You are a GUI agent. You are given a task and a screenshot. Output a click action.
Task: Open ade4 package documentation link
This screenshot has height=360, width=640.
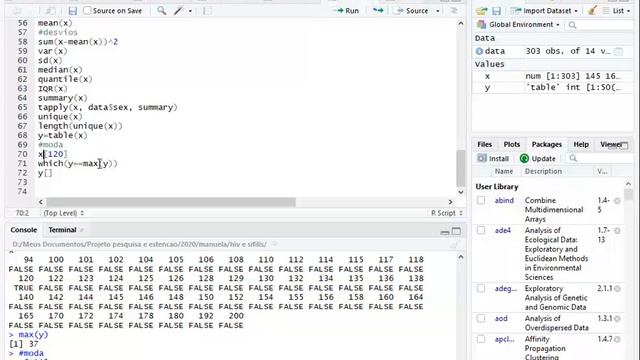(x=502, y=230)
